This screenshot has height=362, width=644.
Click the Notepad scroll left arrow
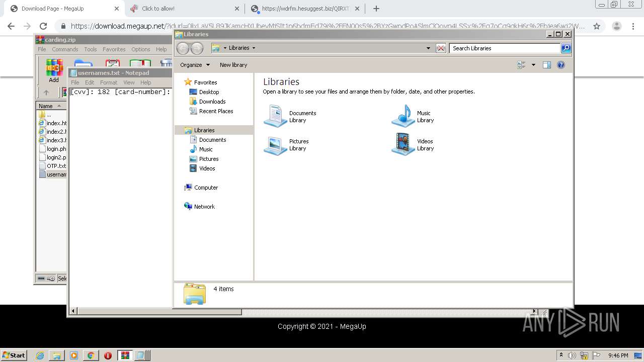point(73,312)
